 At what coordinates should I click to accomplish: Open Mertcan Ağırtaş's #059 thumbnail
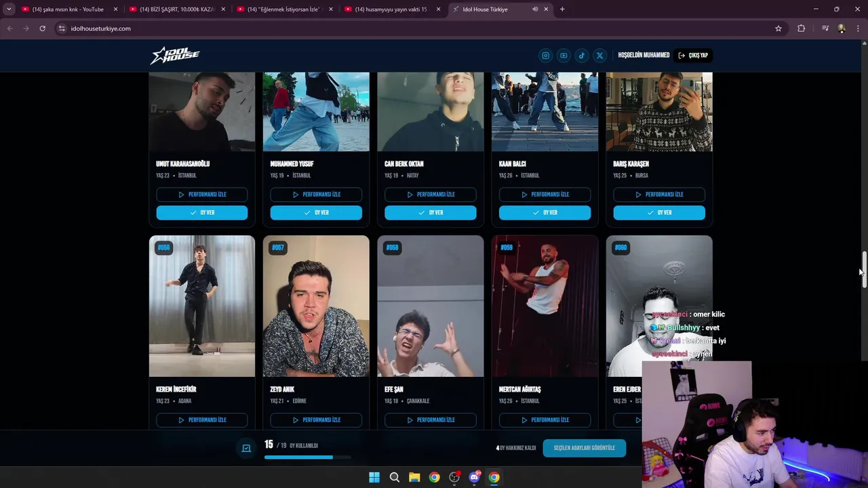pos(545,306)
